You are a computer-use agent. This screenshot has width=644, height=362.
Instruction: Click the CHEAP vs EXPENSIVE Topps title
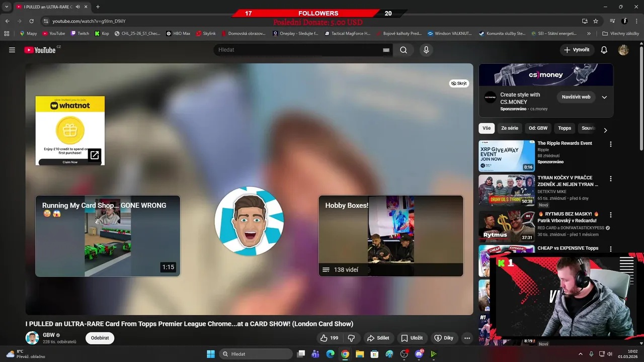pos(568,248)
